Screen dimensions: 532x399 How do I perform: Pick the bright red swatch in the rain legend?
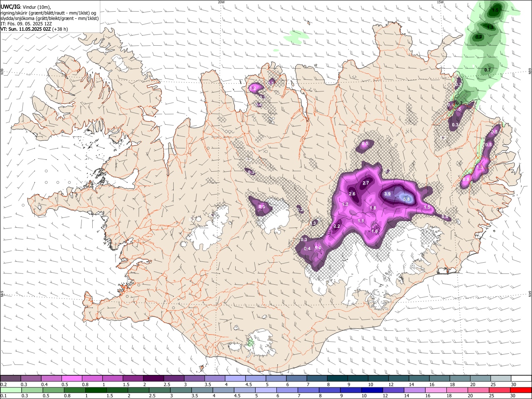[x=521, y=390]
